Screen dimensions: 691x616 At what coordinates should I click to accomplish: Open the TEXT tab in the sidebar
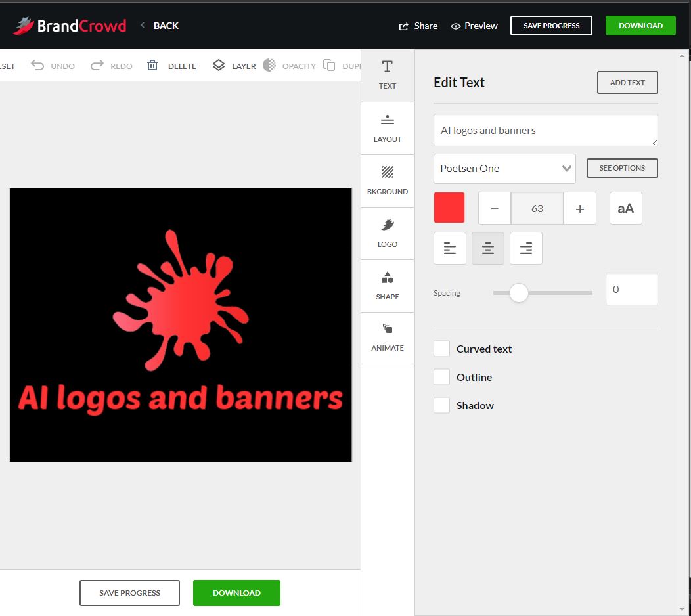point(388,76)
